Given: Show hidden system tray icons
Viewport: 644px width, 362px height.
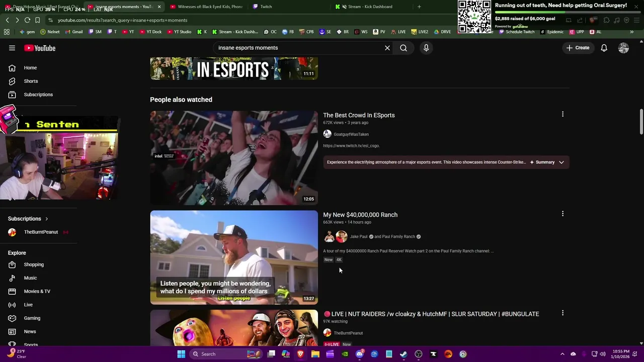Looking at the screenshot, I should [x=562, y=354].
